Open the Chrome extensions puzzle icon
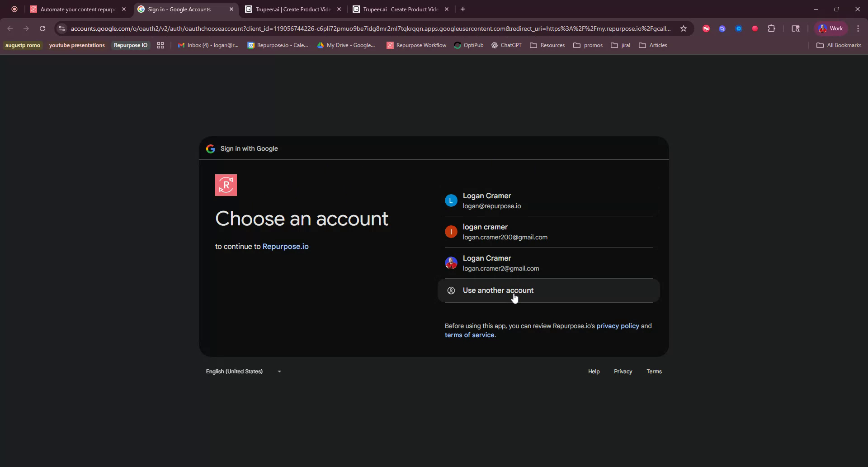The image size is (868, 467). pos(772,28)
